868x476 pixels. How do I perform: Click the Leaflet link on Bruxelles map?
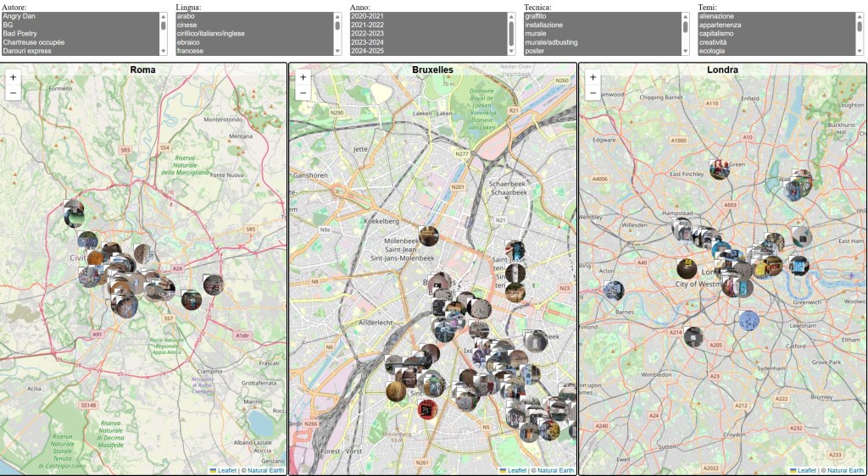click(x=517, y=470)
